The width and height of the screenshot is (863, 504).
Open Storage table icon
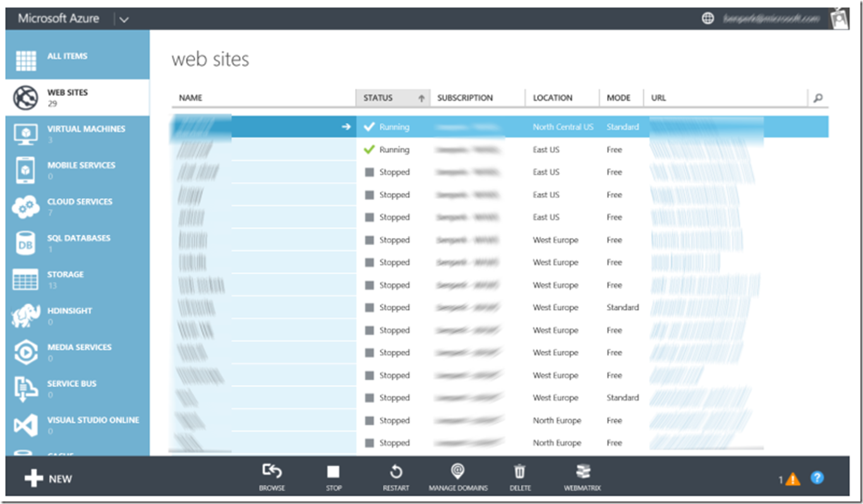pyautogui.click(x=26, y=279)
